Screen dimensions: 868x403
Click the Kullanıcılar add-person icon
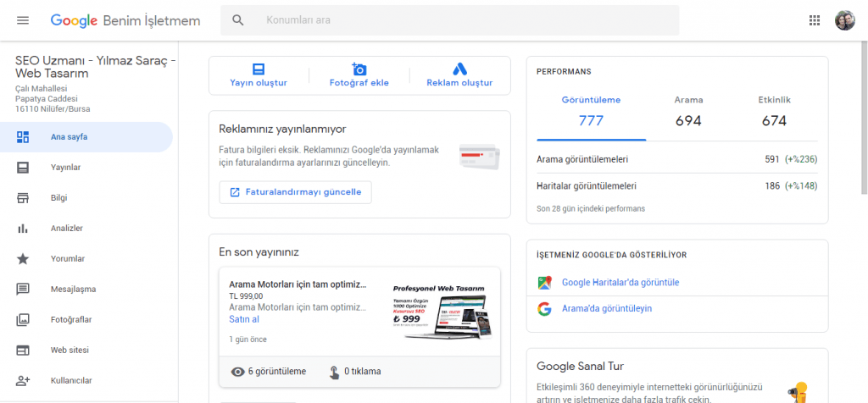(23, 380)
